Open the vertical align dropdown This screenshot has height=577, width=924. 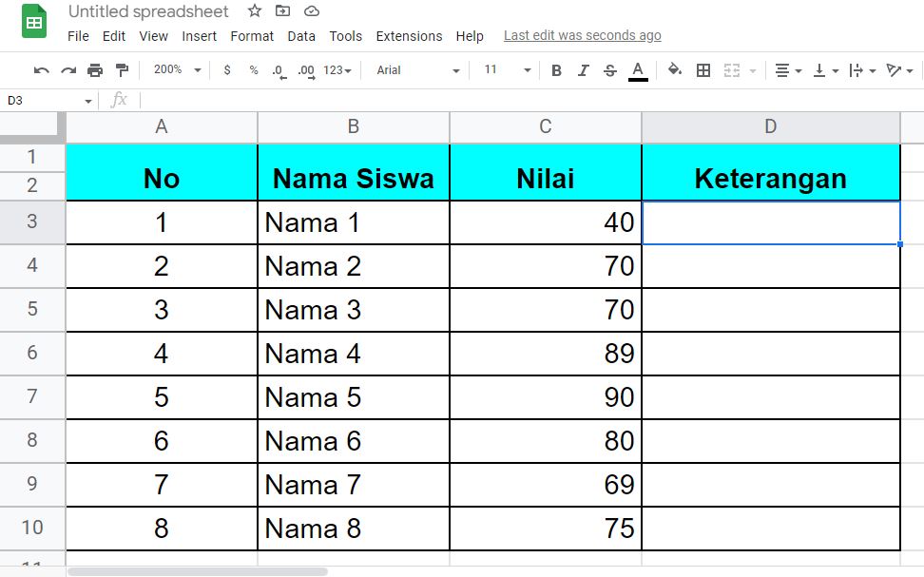coord(825,70)
